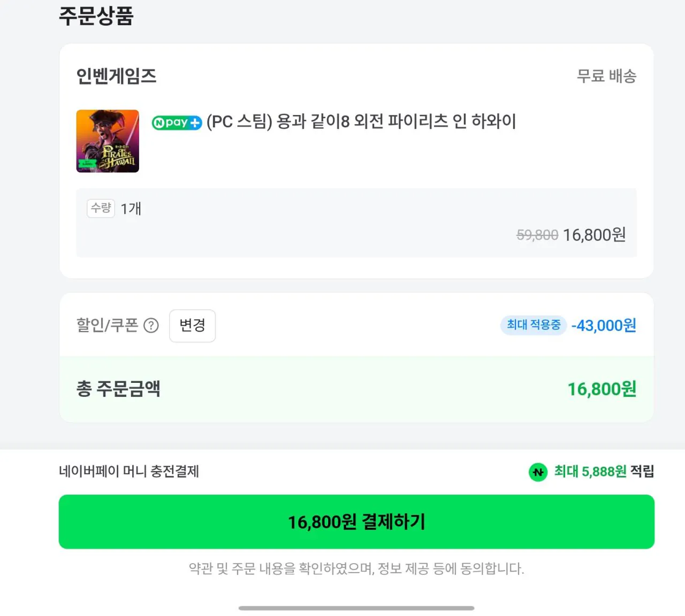Click the 네이버페이 머니 충전결제 text

[129, 472]
